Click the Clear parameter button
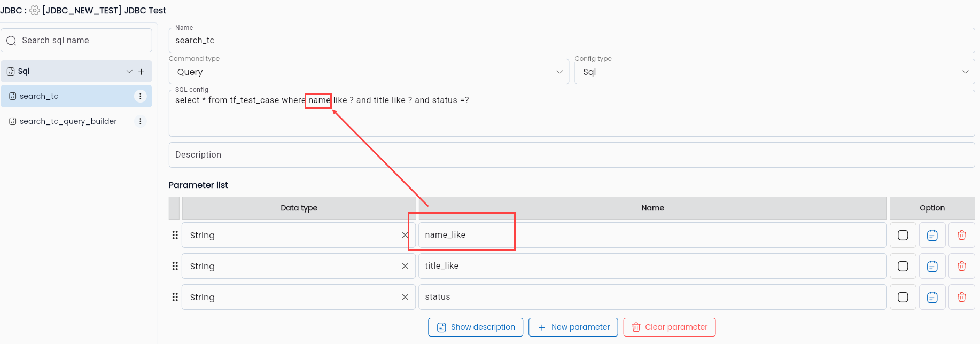Image resolution: width=980 pixels, height=344 pixels. tap(670, 327)
